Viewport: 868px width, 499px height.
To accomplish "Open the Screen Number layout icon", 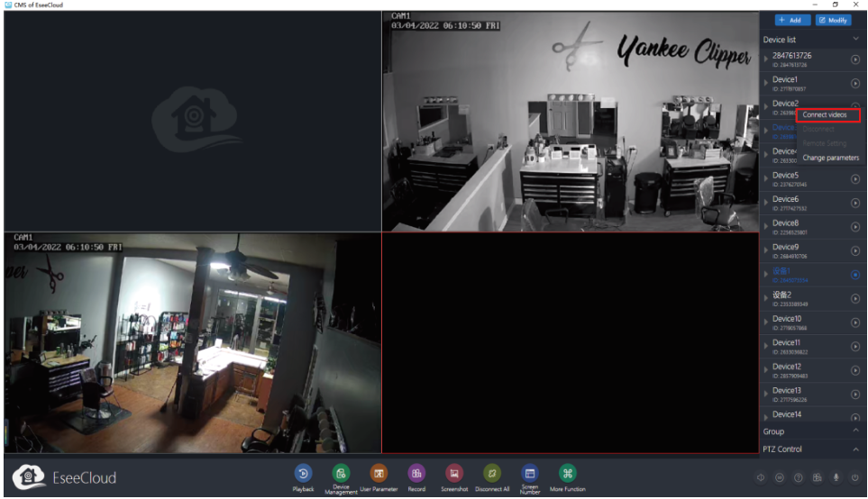I will [530, 472].
